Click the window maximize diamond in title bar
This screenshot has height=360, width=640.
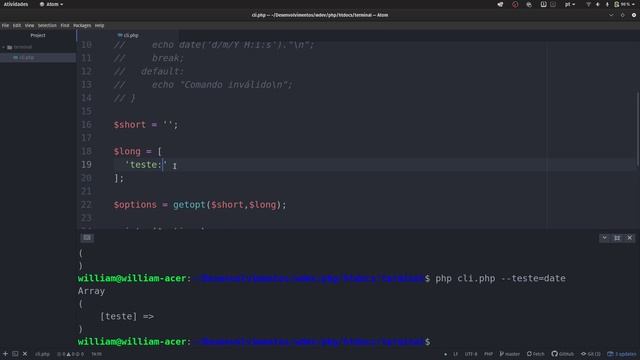(622, 15)
